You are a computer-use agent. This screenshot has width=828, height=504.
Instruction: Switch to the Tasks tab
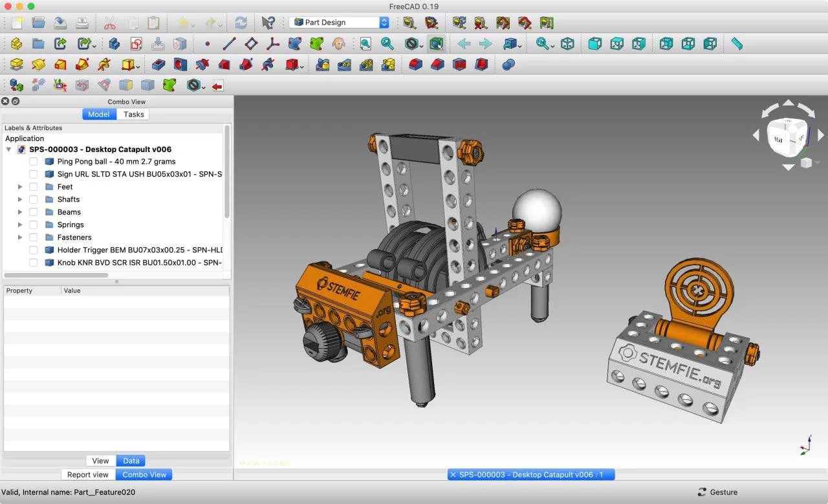[133, 115]
